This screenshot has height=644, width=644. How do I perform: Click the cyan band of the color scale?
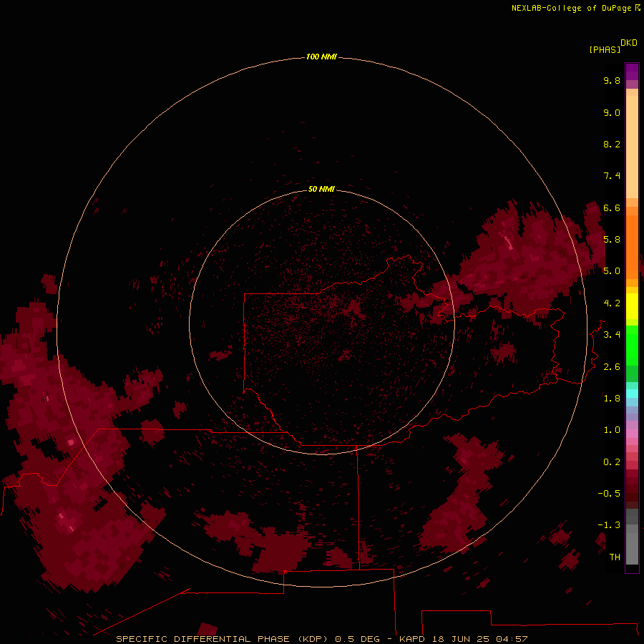(632, 394)
